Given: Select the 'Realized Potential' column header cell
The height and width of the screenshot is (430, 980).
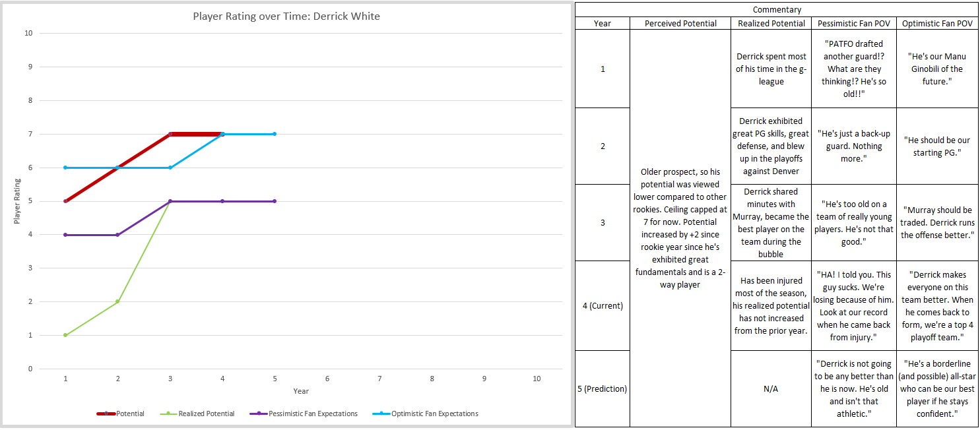Looking at the screenshot, I should point(771,23).
